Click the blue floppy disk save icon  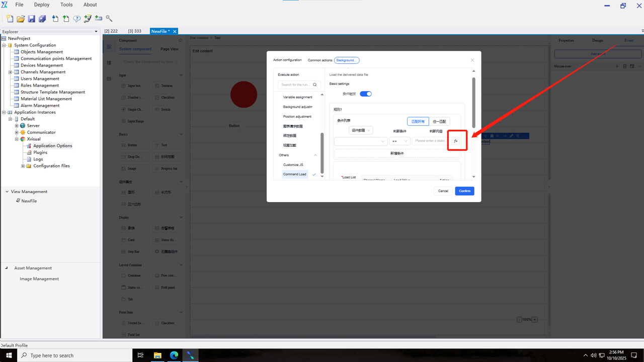coord(31,19)
